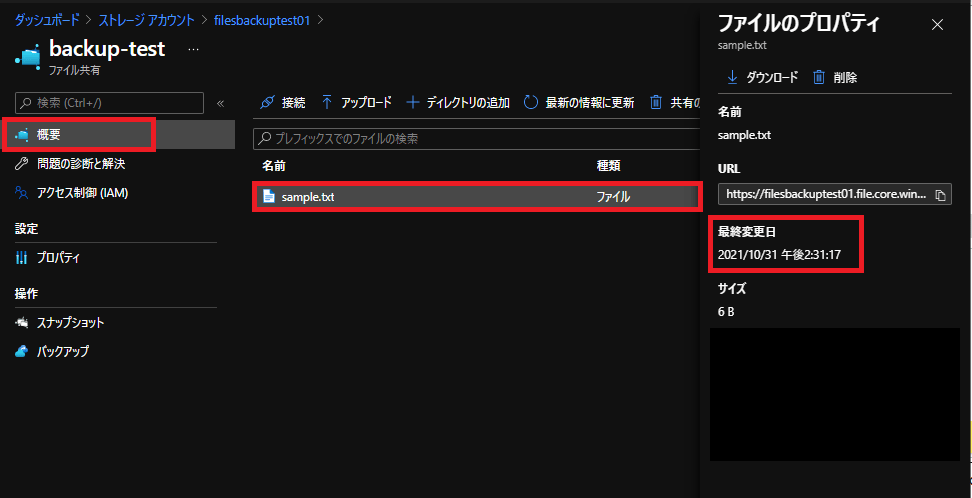Click 最新の情報に更新 refresh button
The image size is (972, 498).
tap(579, 103)
